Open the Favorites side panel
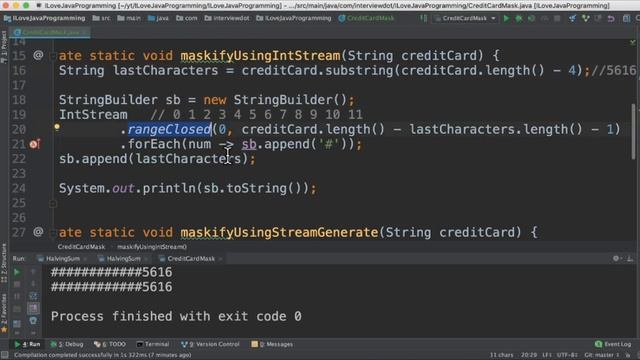Screen dimensions: 640x360 (x=4, y=313)
